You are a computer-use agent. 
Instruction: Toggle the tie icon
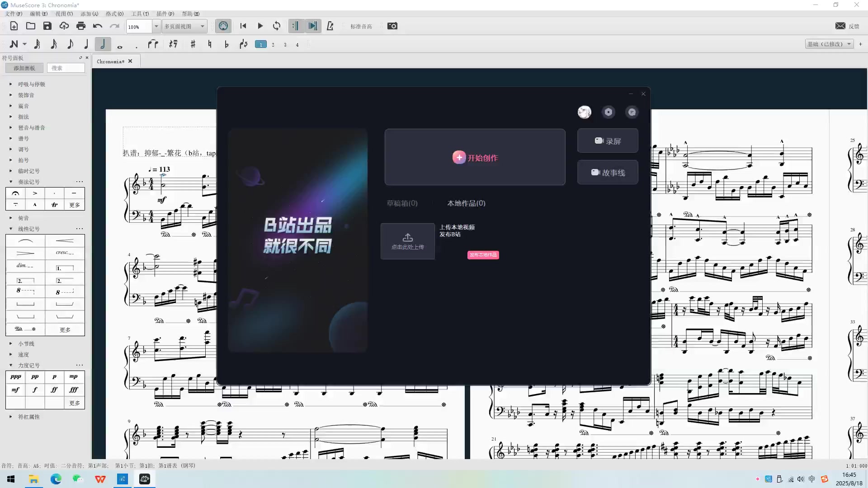point(153,44)
